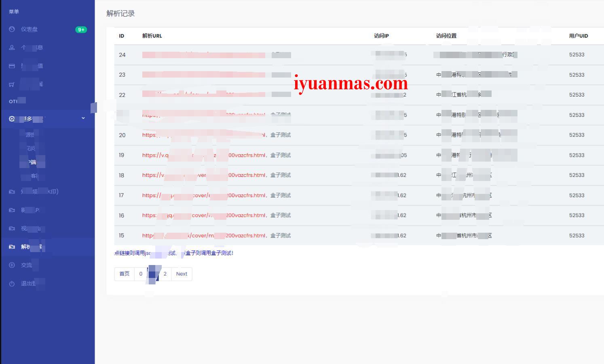Click the blue 点链接则调用 hint text below the table
The height and width of the screenshot is (364, 604).
click(174, 253)
